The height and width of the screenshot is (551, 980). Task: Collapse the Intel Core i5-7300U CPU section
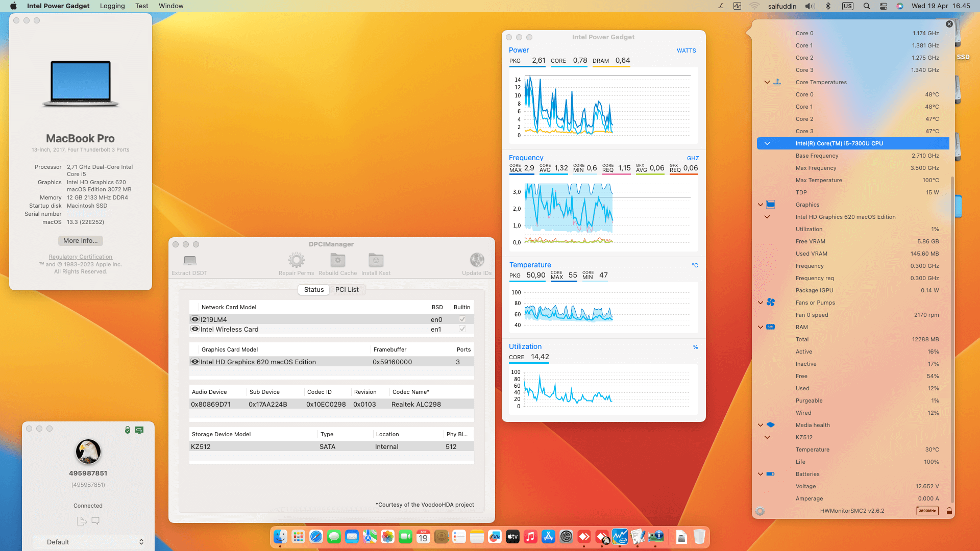click(767, 144)
